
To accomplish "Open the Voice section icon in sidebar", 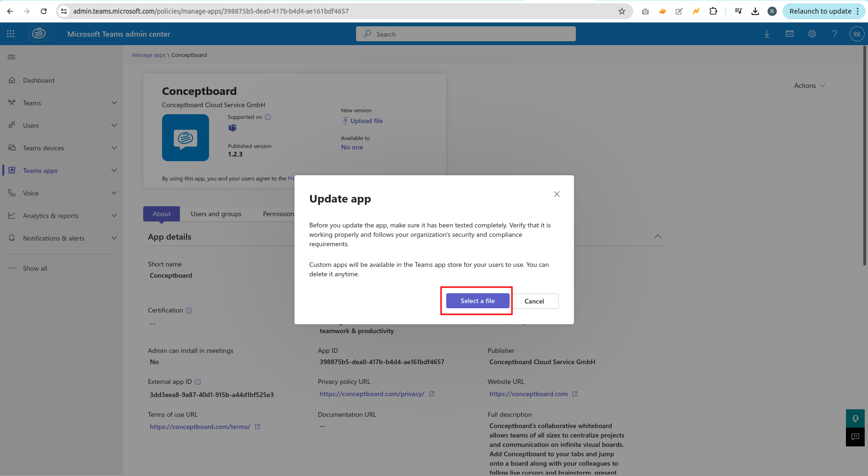I will tap(12, 193).
